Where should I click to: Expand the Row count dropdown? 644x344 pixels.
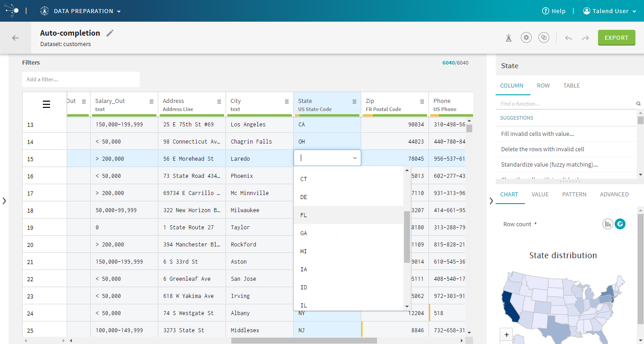[520, 224]
